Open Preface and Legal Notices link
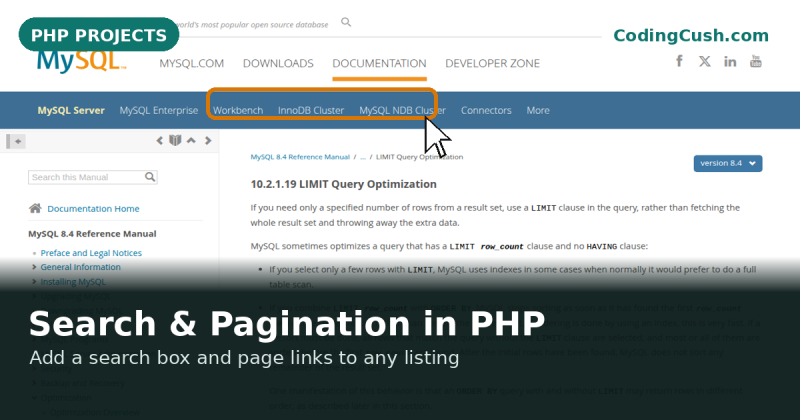The image size is (800, 420). pos(91,253)
